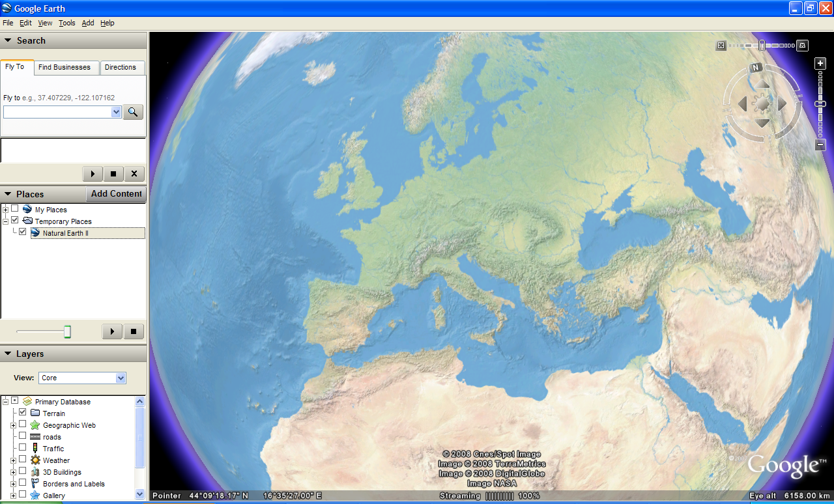Click the N north compass marker
The image size is (834, 504).
pos(756,68)
